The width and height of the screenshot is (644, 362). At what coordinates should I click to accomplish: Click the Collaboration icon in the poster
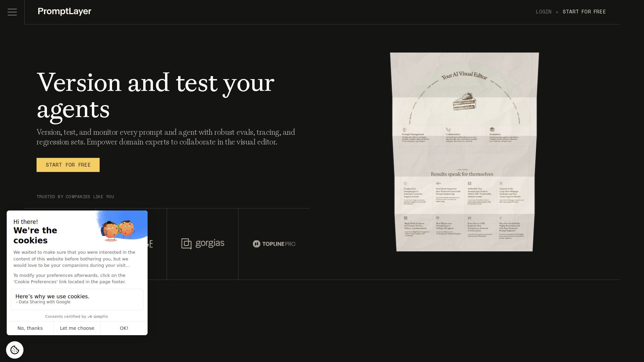point(448,129)
